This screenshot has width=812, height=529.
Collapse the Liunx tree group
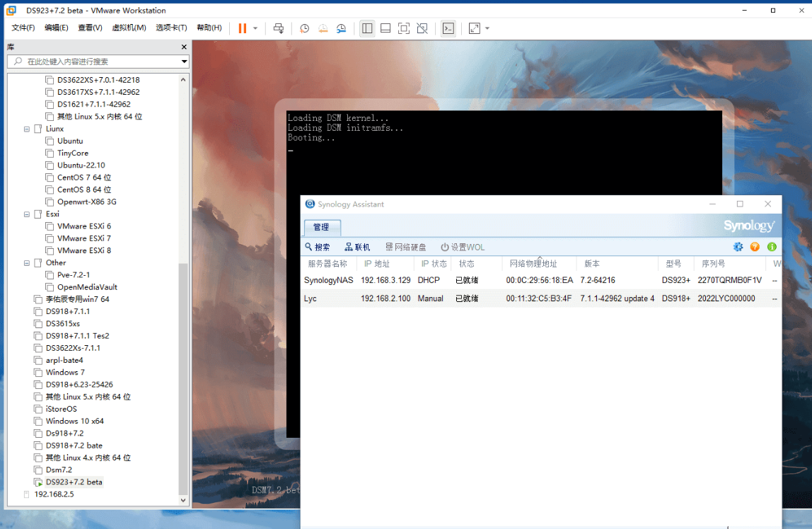click(26, 129)
